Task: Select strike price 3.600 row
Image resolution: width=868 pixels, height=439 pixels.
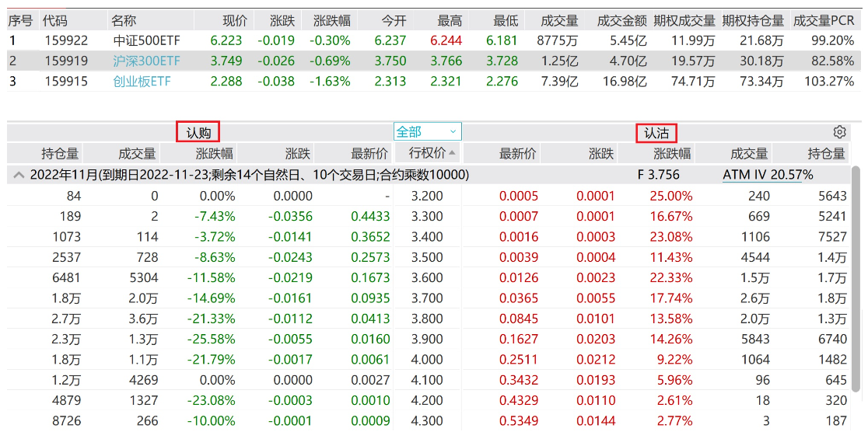Action: click(x=427, y=277)
